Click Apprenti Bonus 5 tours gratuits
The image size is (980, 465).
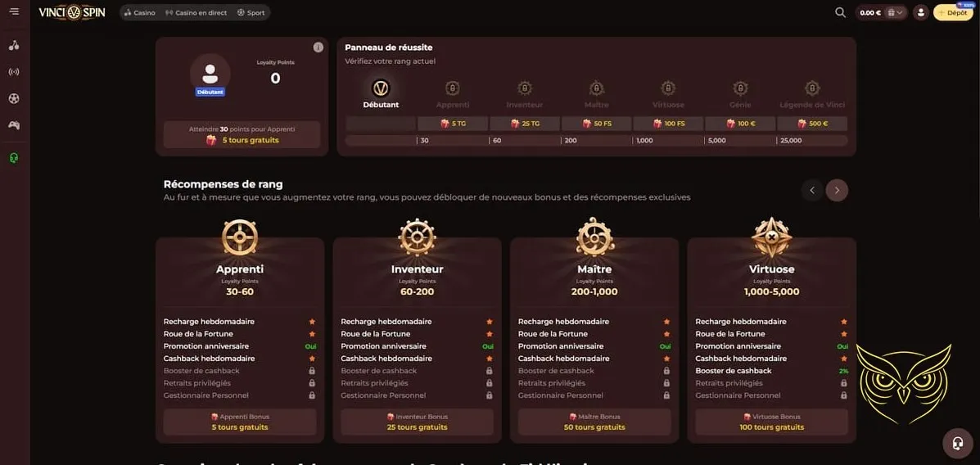click(x=240, y=422)
